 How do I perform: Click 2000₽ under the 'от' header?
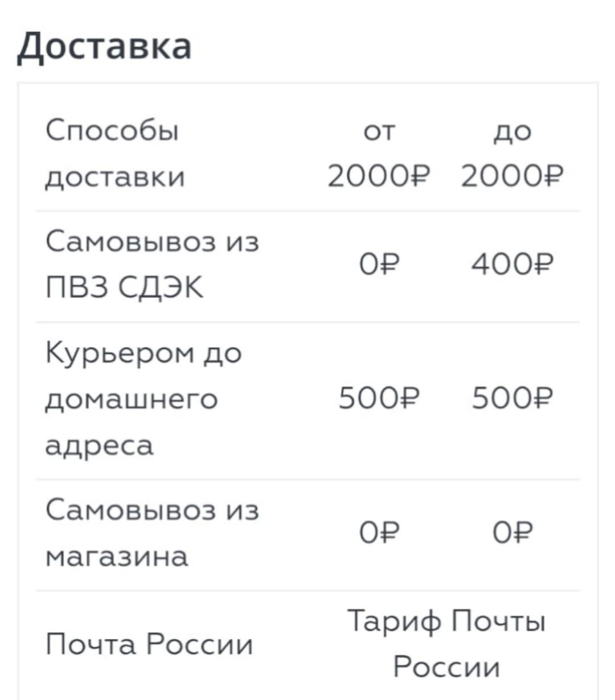379,177
